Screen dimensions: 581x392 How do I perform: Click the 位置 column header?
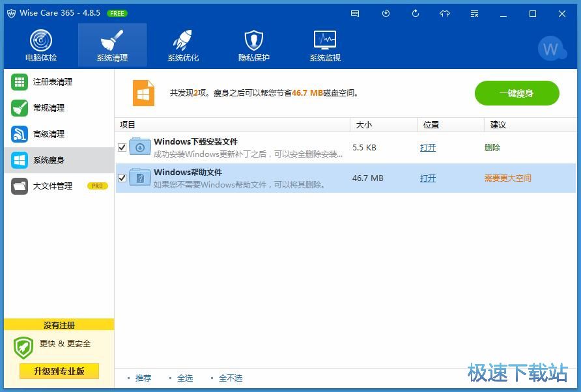point(451,125)
